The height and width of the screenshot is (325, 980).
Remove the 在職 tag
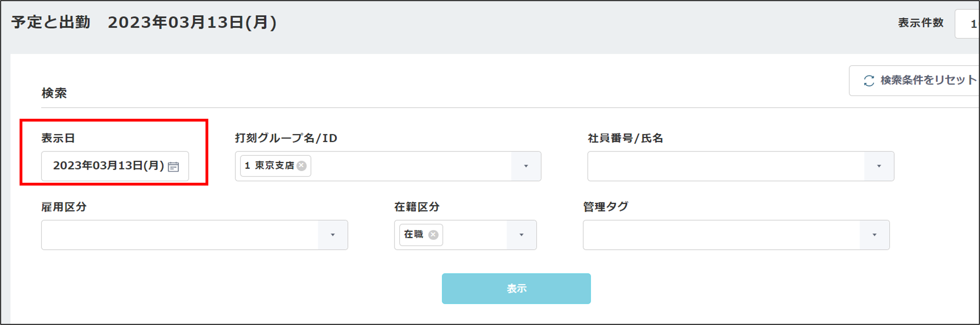click(433, 234)
